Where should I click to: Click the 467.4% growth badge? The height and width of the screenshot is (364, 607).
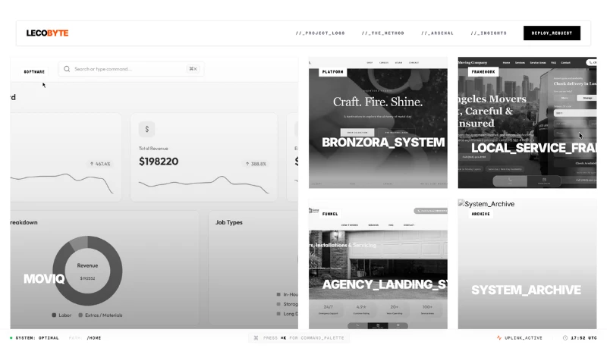click(x=100, y=164)
